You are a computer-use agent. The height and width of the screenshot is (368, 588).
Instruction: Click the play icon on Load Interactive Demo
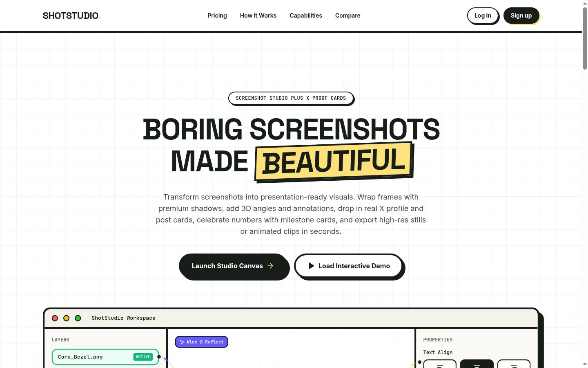(311, 266)
